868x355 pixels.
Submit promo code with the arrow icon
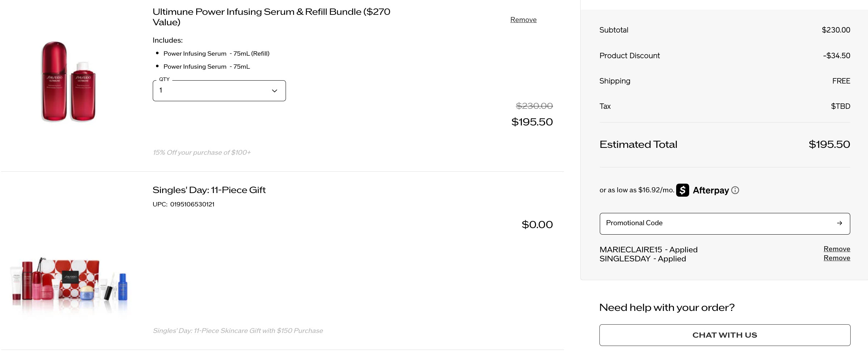coord(839,223)
